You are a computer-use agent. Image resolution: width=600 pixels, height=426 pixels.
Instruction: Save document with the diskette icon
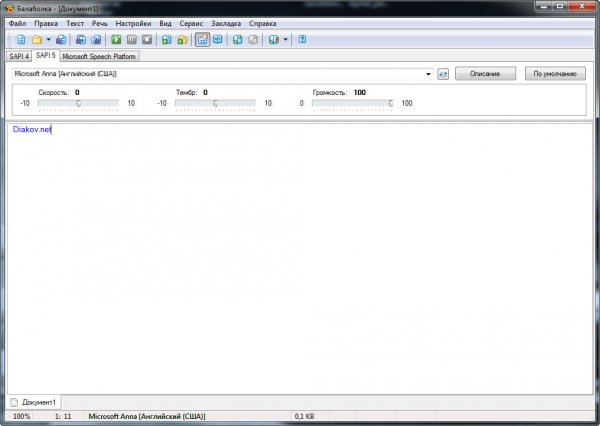pyautogui.click(x=61, y=40)
